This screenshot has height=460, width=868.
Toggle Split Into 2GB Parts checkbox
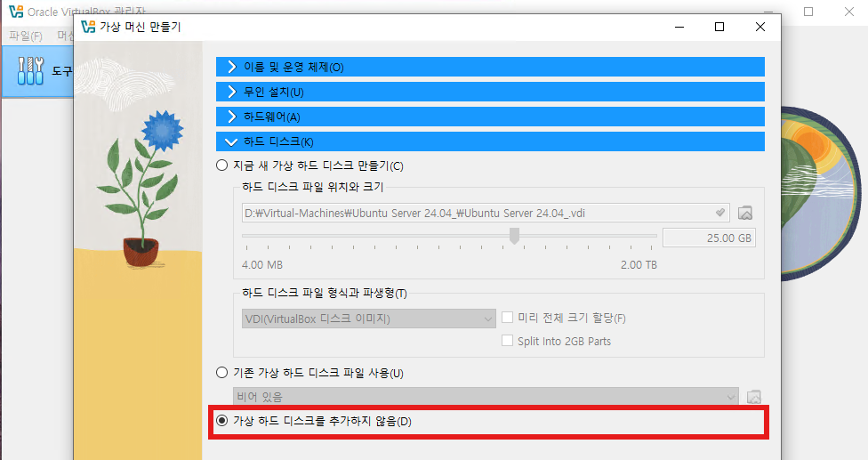pos(507,341)
